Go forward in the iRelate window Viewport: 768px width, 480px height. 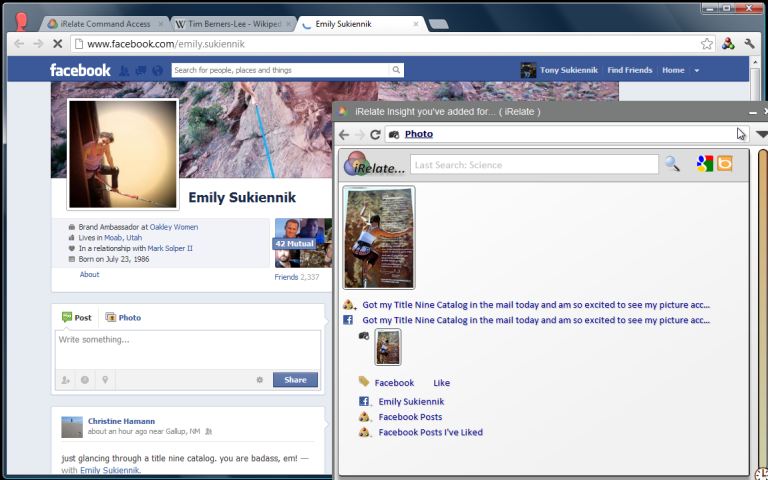(x=360, y=134)
